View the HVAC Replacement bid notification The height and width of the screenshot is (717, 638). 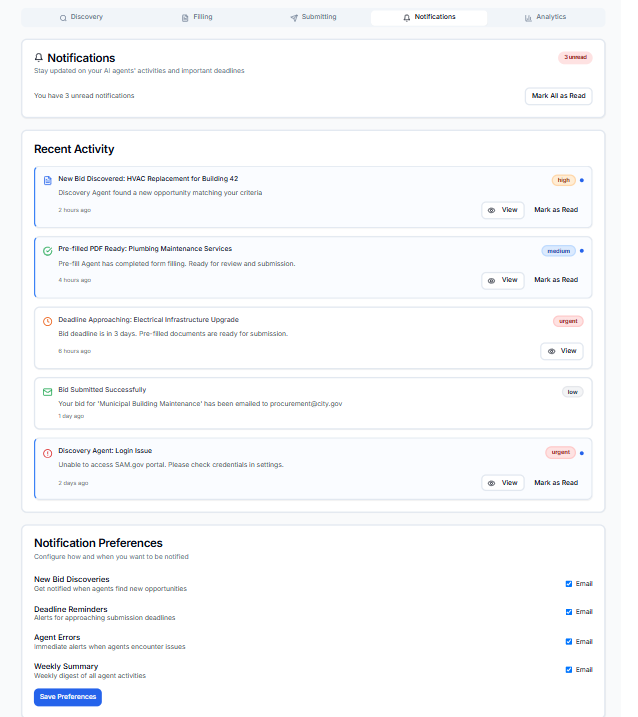pos(503,210)
